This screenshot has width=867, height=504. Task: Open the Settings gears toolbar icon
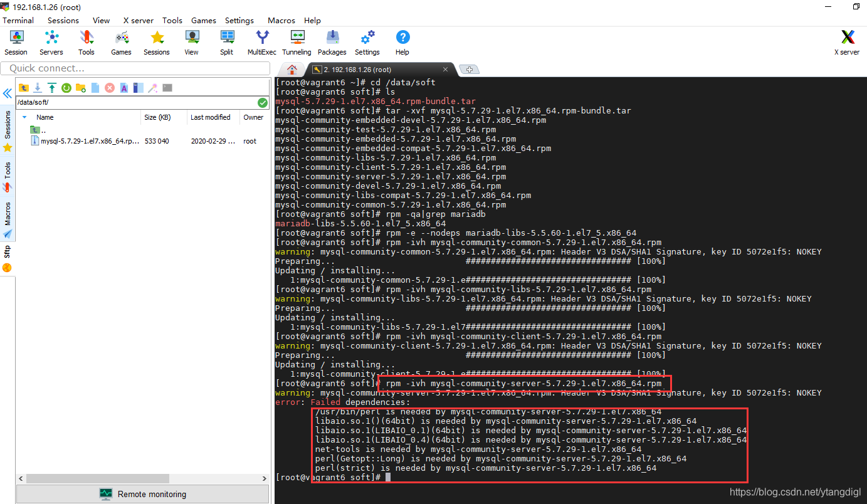point(367,43)
